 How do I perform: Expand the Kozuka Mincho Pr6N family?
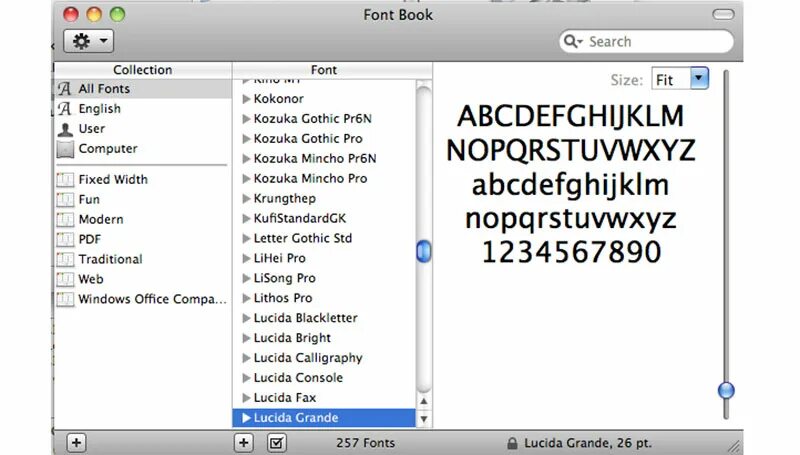(246, 159)
